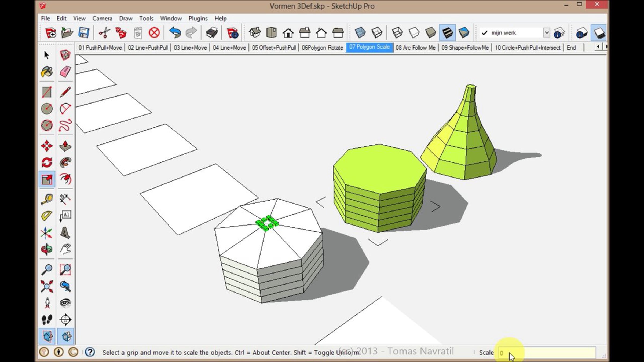
Task: Click the Instructor help question mark button
Action: coord(90,352)
